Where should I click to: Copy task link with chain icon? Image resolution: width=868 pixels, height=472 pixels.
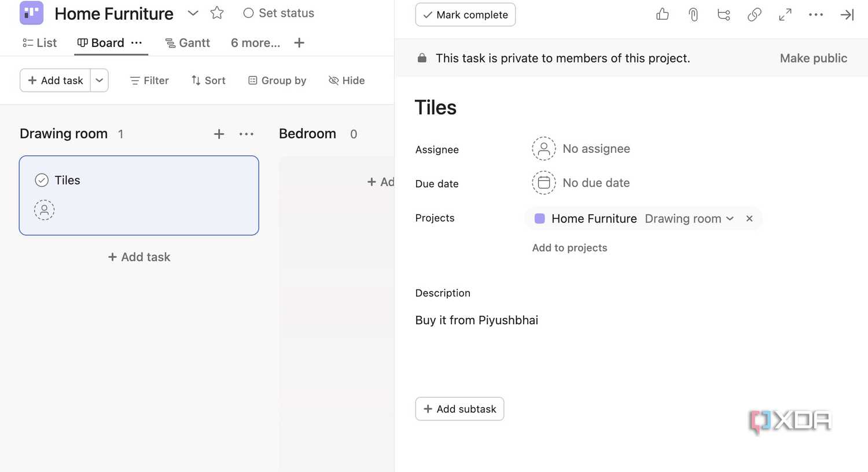tap(755, 14)
